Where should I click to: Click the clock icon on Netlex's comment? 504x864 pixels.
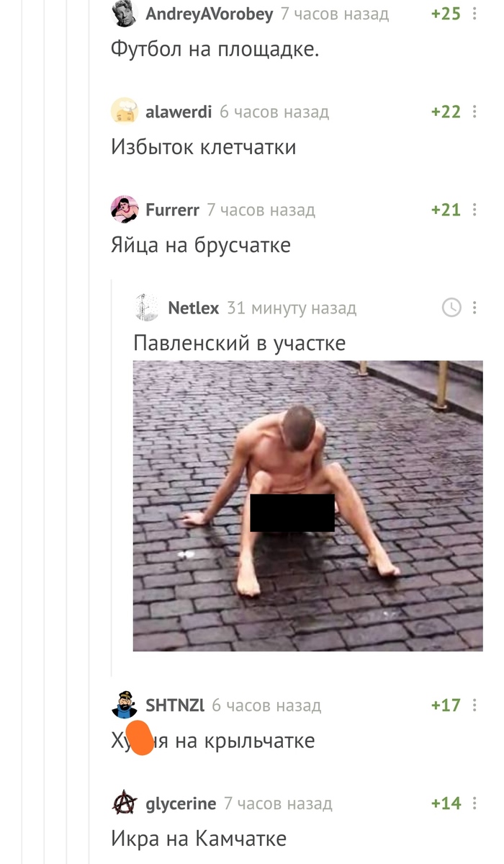(451, 308)
